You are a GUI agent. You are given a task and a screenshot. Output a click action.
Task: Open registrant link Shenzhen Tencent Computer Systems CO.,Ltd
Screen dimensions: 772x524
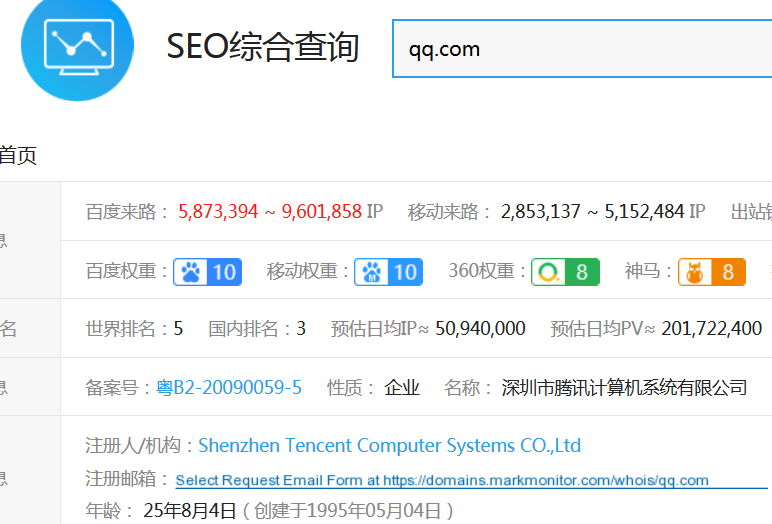click(389, 445)
